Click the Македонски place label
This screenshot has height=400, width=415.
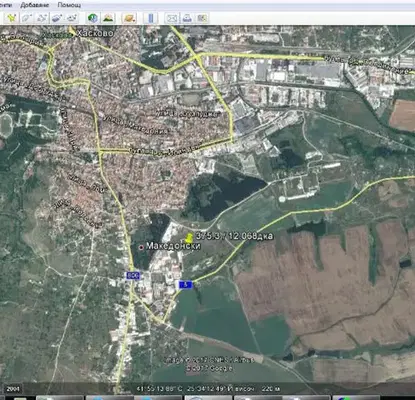click(173, 246)
